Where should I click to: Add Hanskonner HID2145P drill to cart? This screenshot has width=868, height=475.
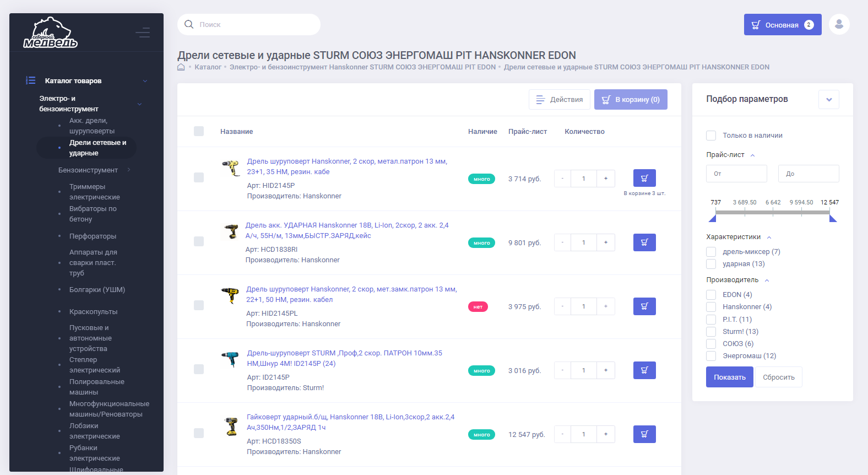[644, 178]
